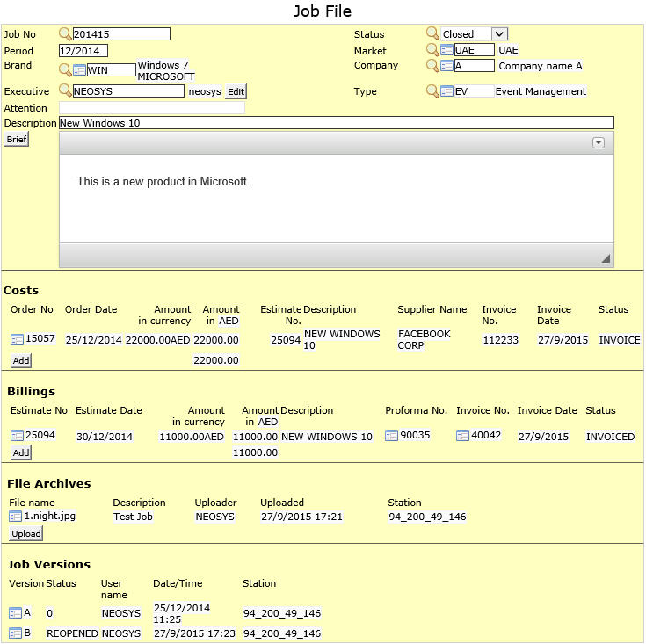Click the INVOICED status in Billings

610,437
